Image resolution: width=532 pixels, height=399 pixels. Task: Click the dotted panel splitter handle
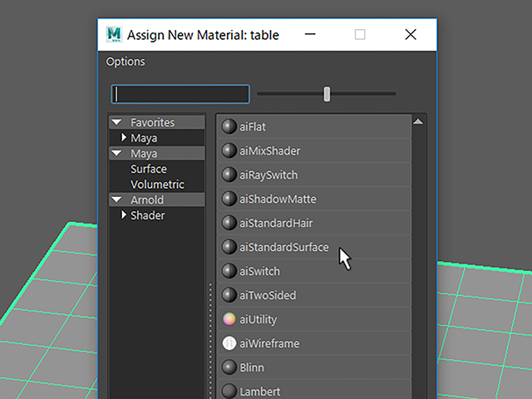coord(210,341)
